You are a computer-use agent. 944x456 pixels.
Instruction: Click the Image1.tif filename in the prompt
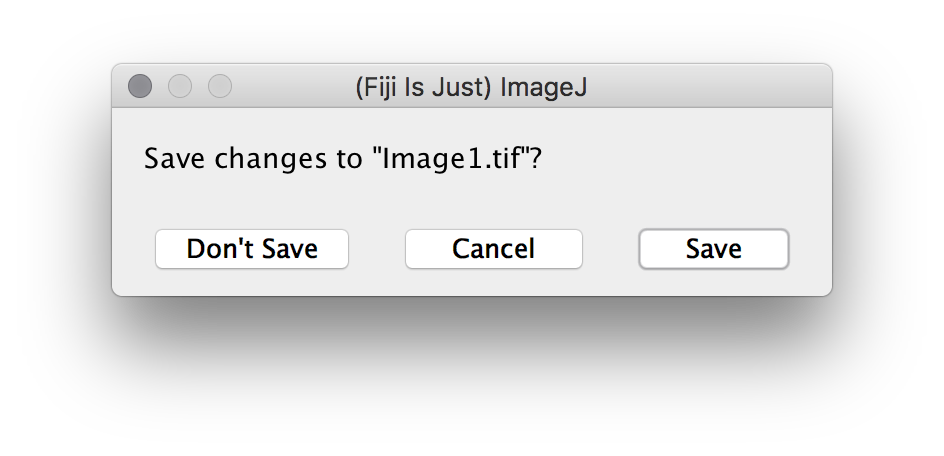(x=456, y=159)
